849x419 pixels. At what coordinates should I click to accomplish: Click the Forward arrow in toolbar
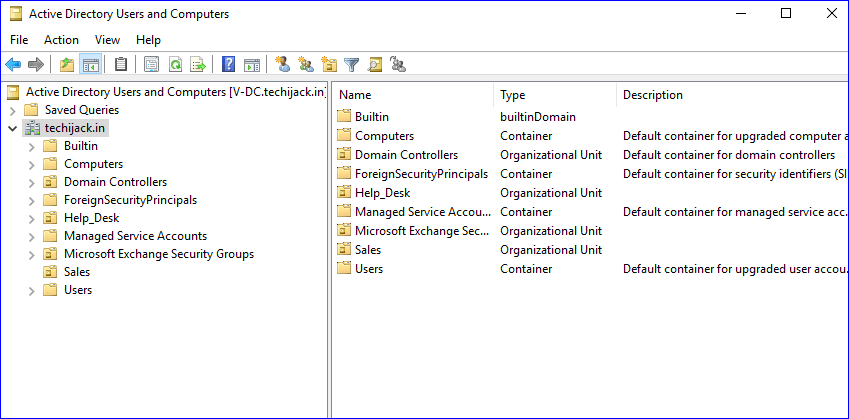click(36, 65)
